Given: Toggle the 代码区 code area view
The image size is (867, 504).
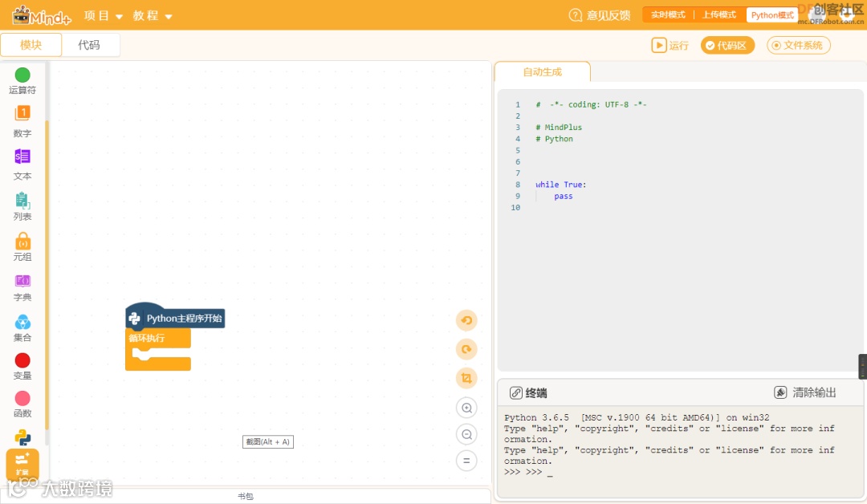Looking at the screenshot, I should coord(727,45).
